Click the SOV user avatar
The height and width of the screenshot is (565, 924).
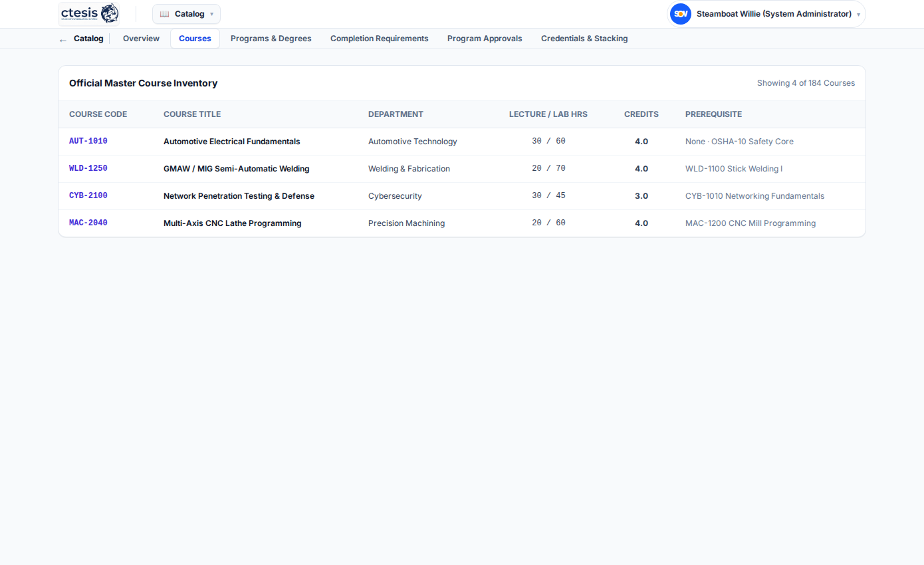click(x=680, y=14)
